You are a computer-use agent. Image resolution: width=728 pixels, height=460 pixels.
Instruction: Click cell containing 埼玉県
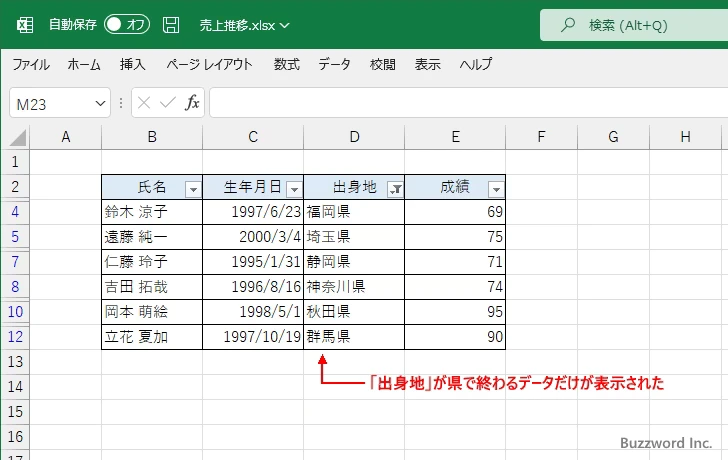(x=354, y=237)
